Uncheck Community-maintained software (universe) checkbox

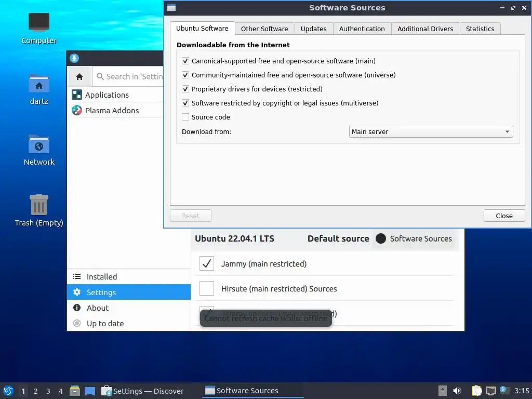coord(185,75)
